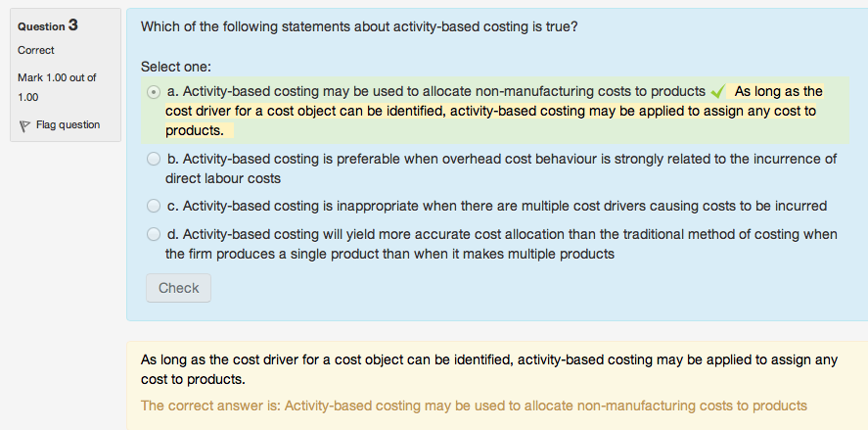Click the Correct status label
Image resolution: width=868 pixels, height=430 pixels.
(36, 50)
